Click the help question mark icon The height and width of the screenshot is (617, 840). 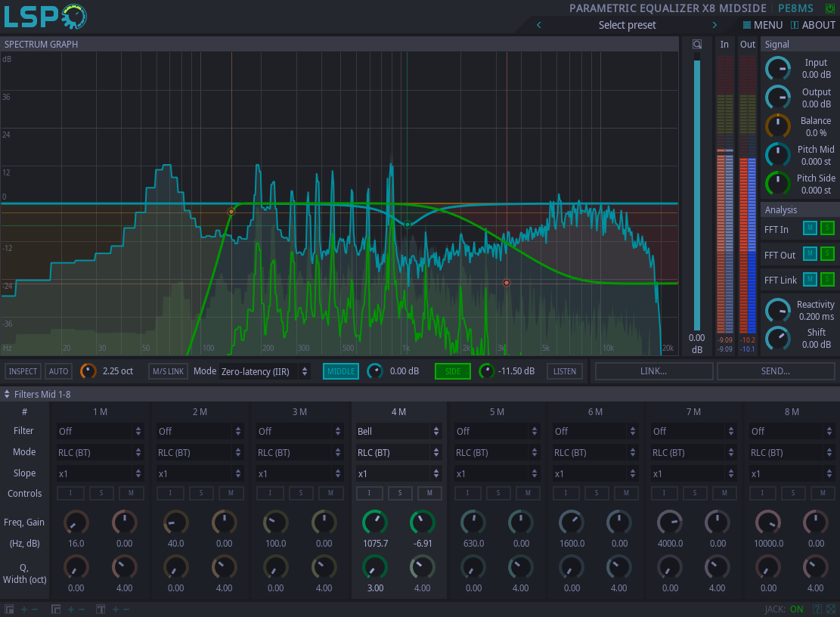(x=817, y=609)
